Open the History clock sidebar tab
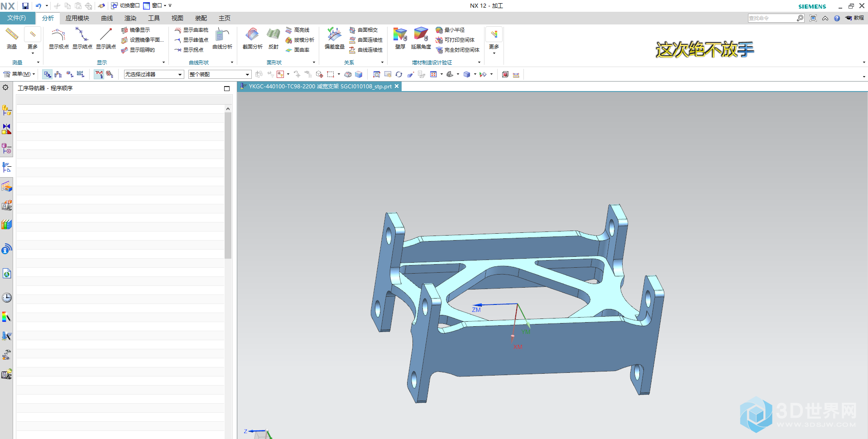 pyautogui.click(x=7, y=298)
